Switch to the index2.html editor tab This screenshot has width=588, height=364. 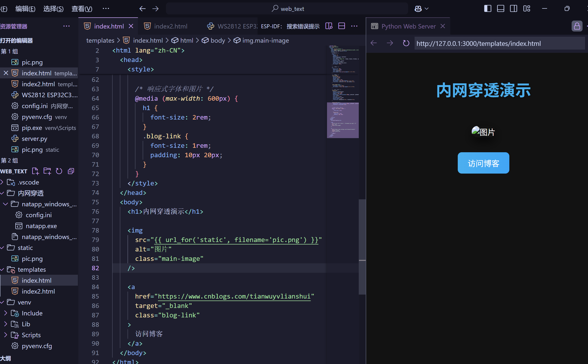[170, 26]
